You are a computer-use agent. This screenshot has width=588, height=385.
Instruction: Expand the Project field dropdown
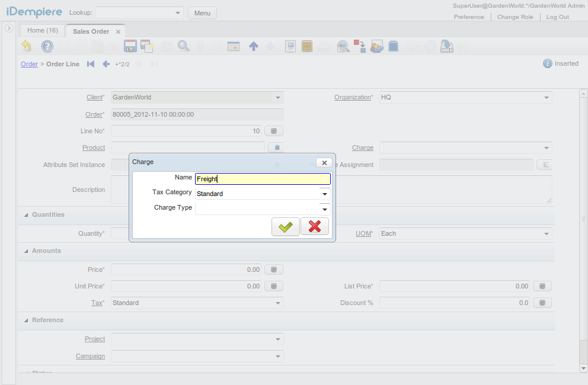pos(277,339)
